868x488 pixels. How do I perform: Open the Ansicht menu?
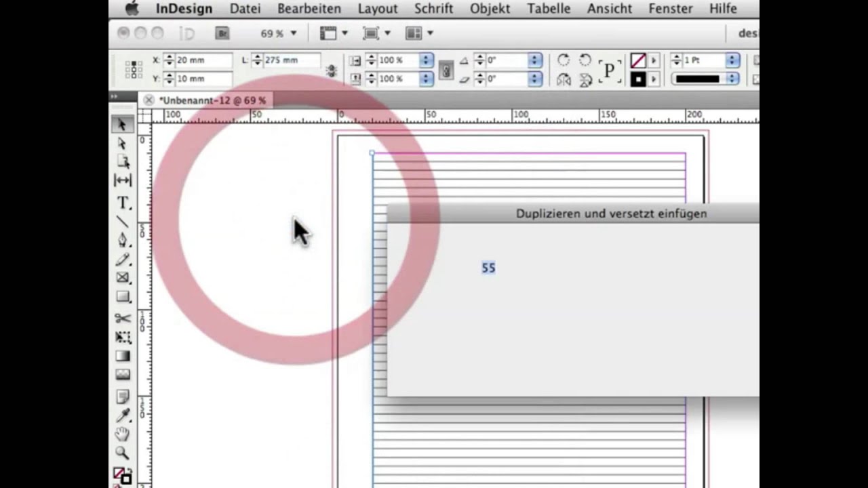[610, 9]
